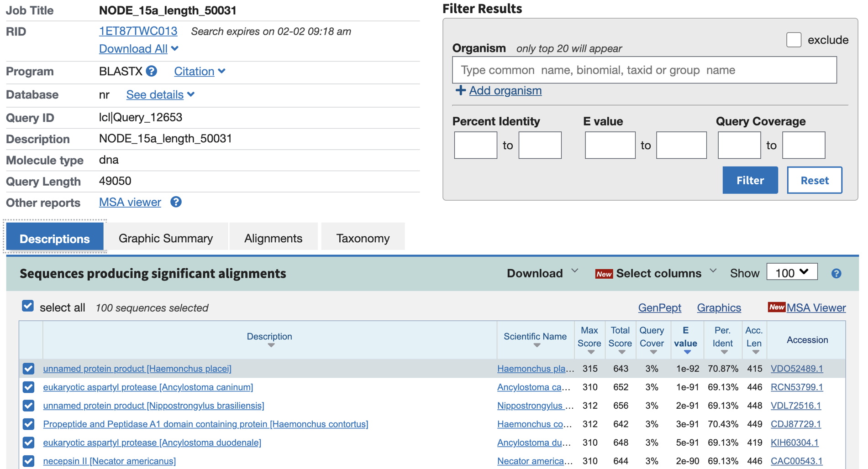Switch to the Graphic Summary tab
This screenshot has height=469, width=868.
coord(165,238)
